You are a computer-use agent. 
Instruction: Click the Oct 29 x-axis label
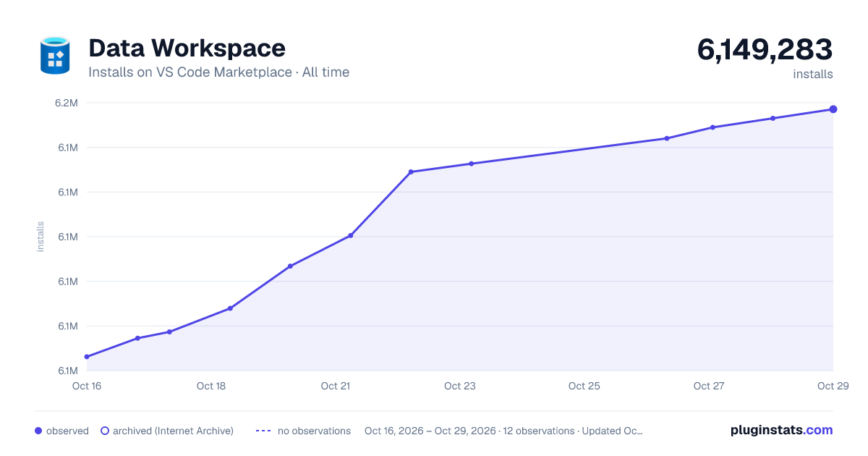coord(833,386)
